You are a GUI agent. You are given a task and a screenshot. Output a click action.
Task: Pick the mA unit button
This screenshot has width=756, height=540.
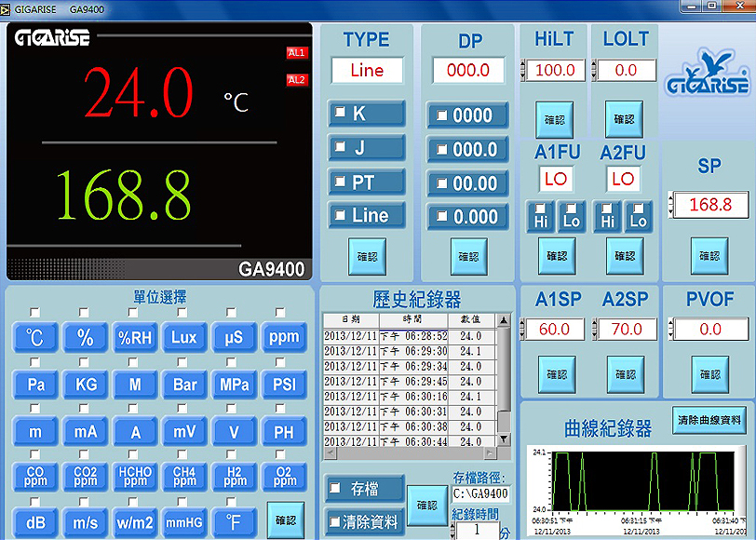point(86,431)
